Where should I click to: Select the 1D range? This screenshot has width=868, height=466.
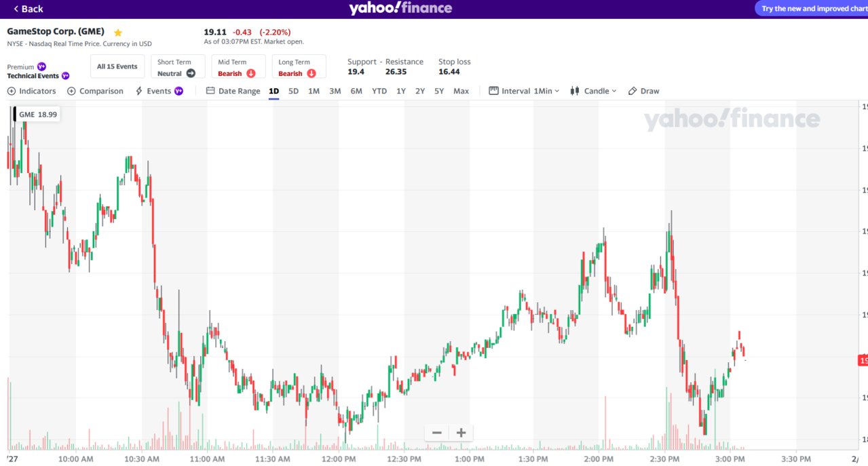pos(274,91)
